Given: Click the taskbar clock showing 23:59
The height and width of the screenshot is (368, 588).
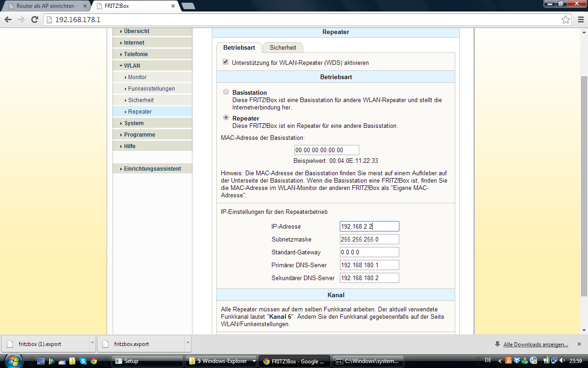Looking at the screenshot, I should (x=576, y=361).
